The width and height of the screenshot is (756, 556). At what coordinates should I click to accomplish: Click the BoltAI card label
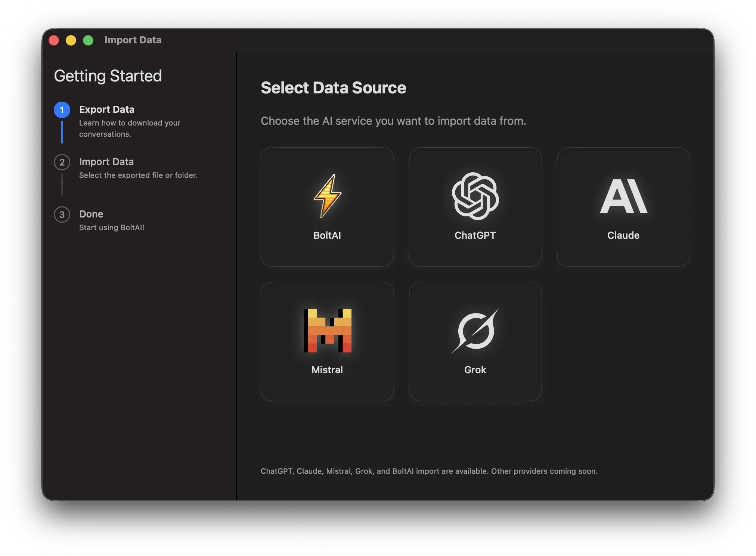coord(327,235)
